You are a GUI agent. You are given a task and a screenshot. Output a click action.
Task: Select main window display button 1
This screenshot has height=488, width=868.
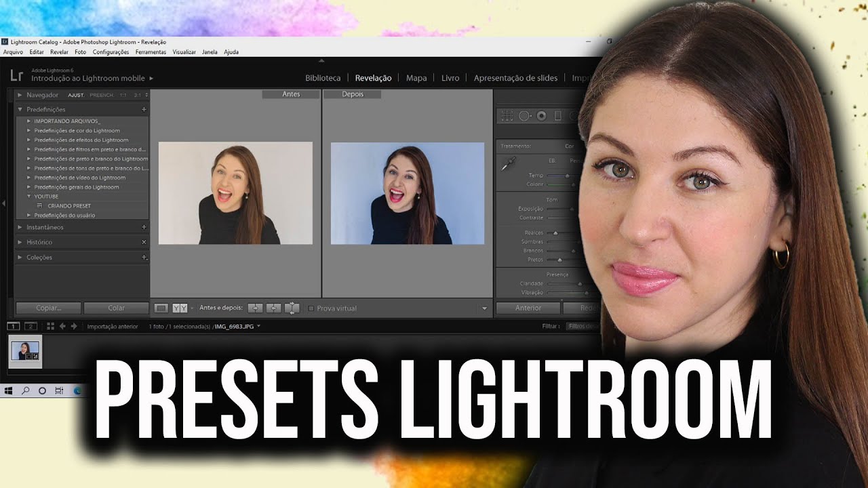pyautogui.click(x=13, y=326)
